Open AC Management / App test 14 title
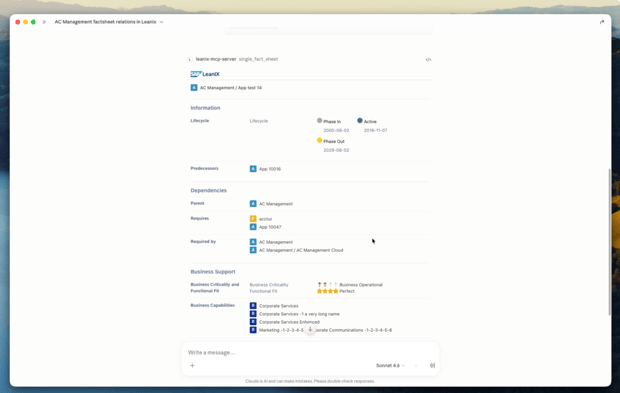Viewport: 620px width, 393px height. click(231, 88)
